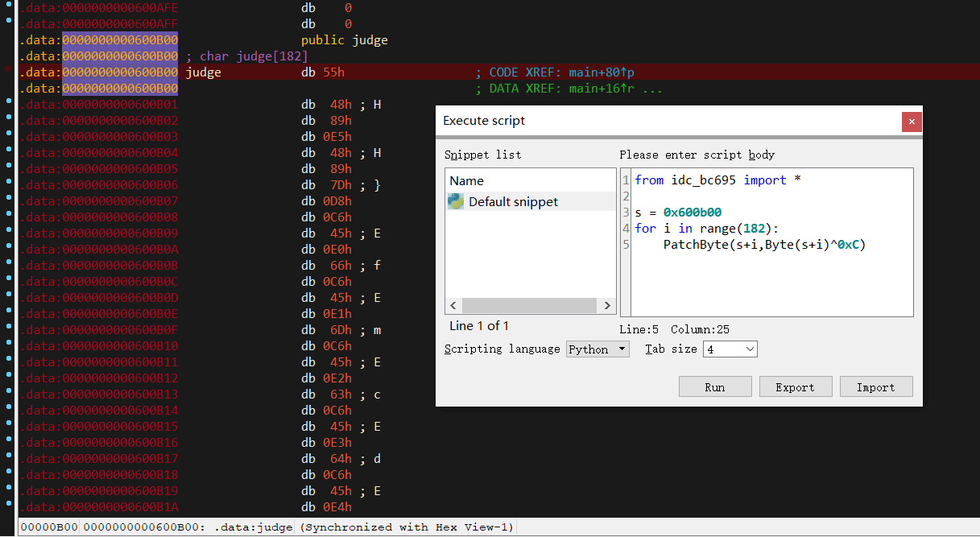
Task: Toggle breakpoint dot at address 600B13
Action: tap(8, 393)
